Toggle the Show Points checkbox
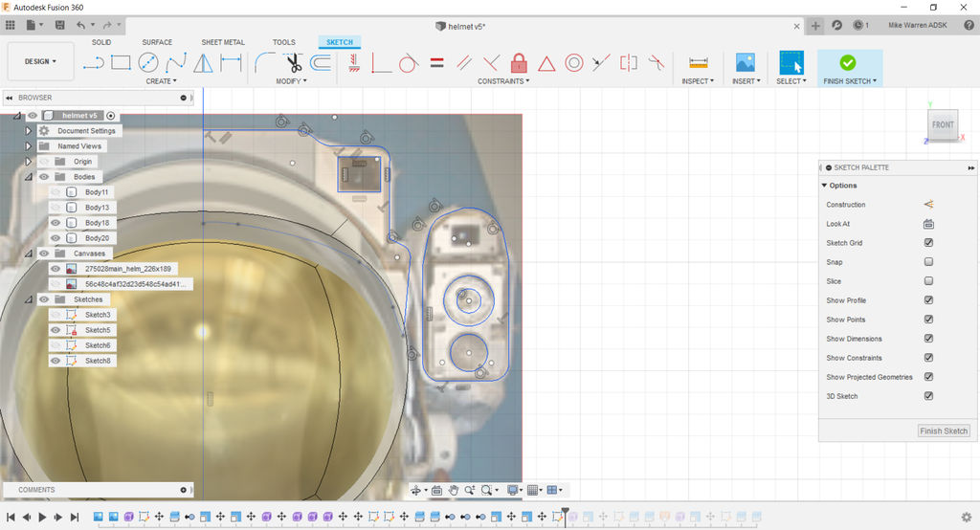 (x=928, y=320)
